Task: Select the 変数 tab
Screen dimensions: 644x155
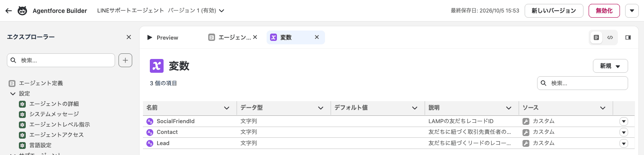Action: point(286,37)
